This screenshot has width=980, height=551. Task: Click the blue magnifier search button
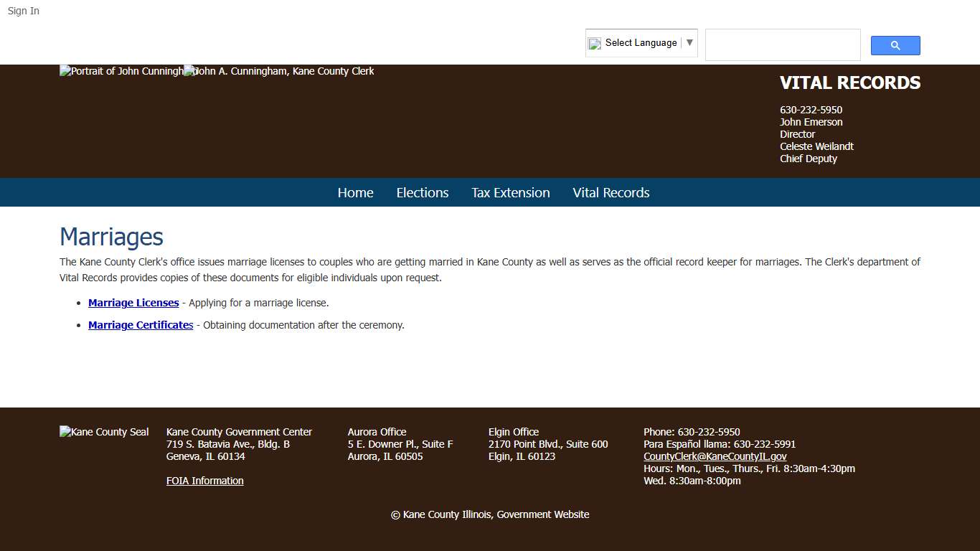(x=895, y=45)
